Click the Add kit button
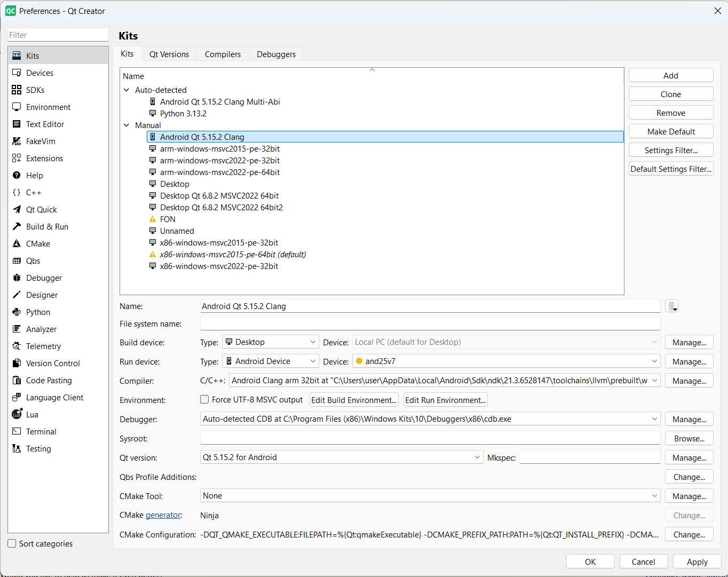This screenshot has width=728, height=577. (x=671, y=75)
